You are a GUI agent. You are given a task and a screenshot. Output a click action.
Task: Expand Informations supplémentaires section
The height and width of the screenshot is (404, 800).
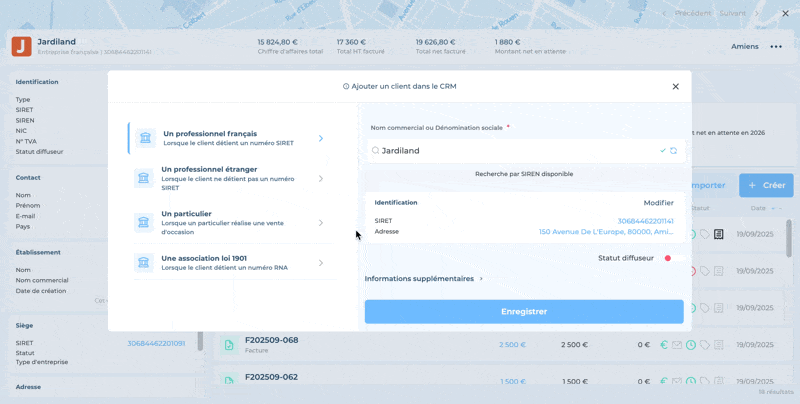pyautogui.click(x=423, y=279)
